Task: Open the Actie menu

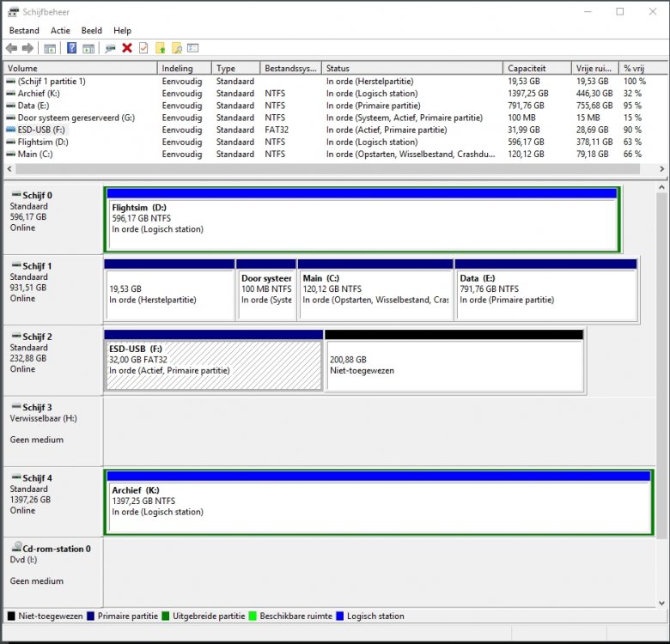Action: click(60, 30)
